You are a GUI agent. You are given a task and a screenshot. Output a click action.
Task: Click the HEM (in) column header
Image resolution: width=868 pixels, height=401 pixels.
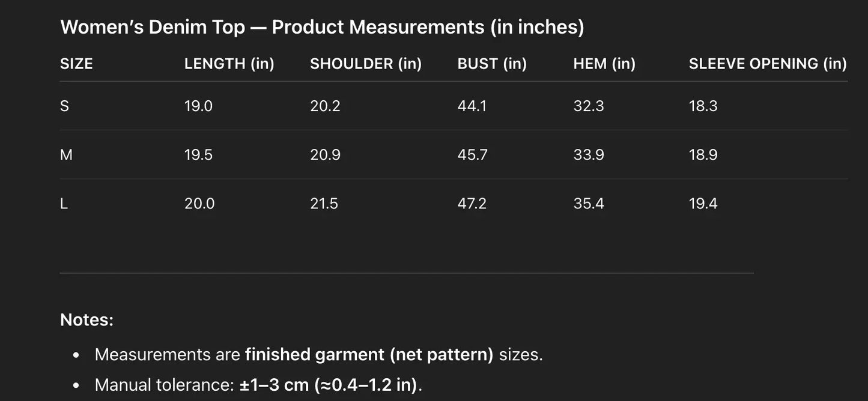pos(604,64)
